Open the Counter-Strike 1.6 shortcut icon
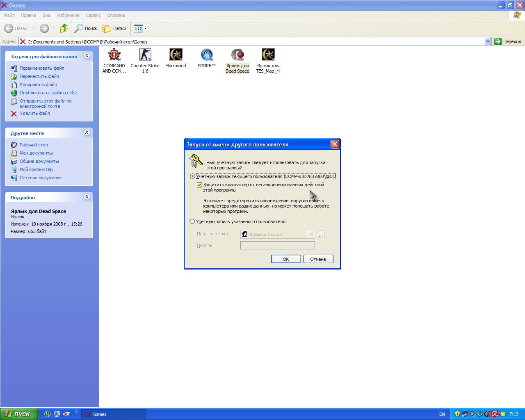Screen dimensions: 525x420 pyautogui.click(x=145, y=55)
